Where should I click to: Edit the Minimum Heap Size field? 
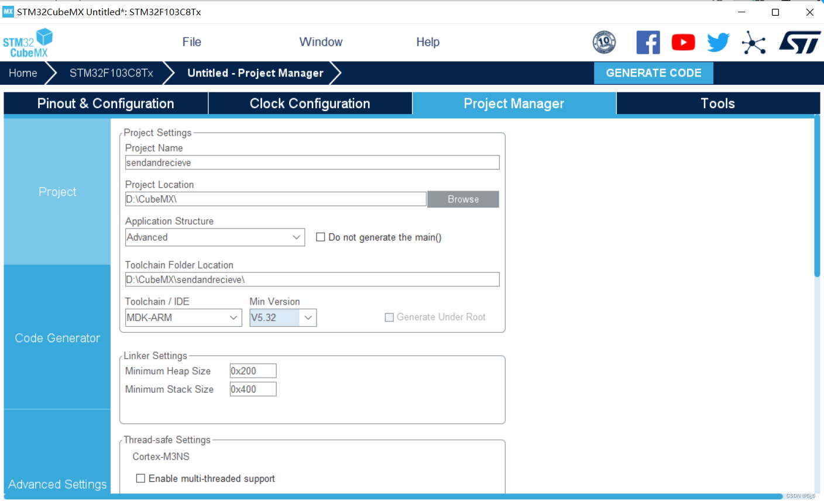tap(253, 371)
